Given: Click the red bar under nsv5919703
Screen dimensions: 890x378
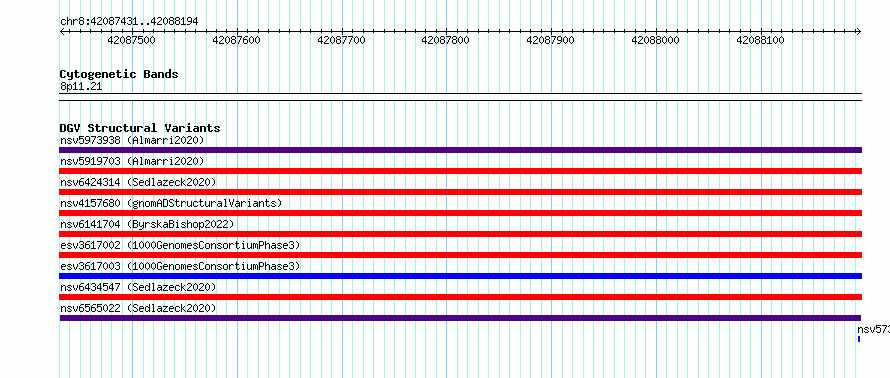Looking at the screenshot, I should point(460,171).
